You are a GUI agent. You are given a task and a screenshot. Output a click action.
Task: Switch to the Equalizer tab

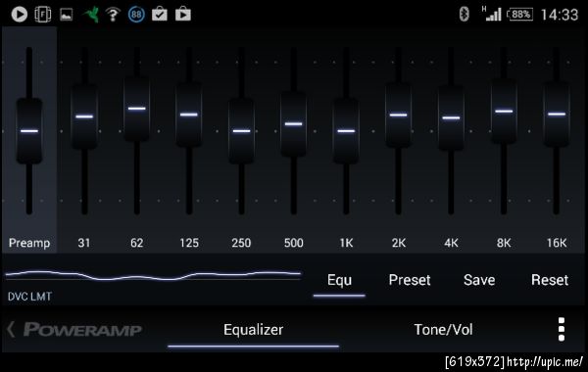(x=253, y=330)
